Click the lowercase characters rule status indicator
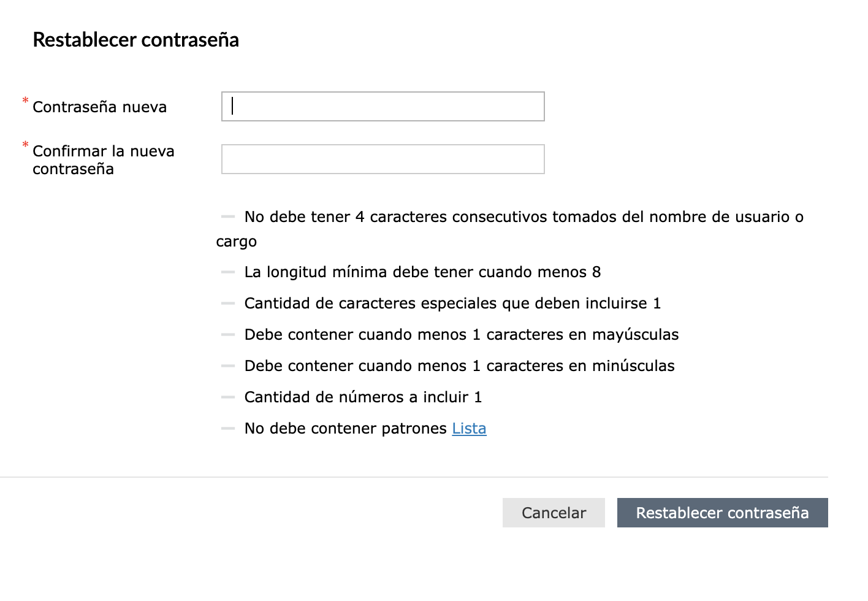 (228, 366)
